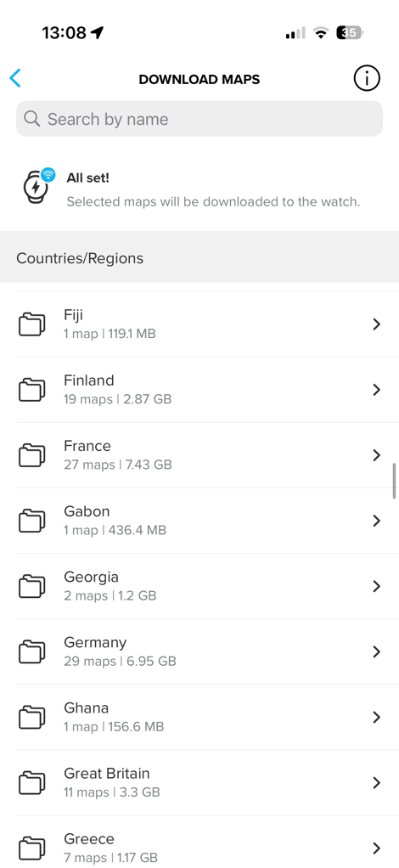The width and height of the screenshot is (399, 868).
Task: Select the Ghana folder icon
Action: point(31,717)
